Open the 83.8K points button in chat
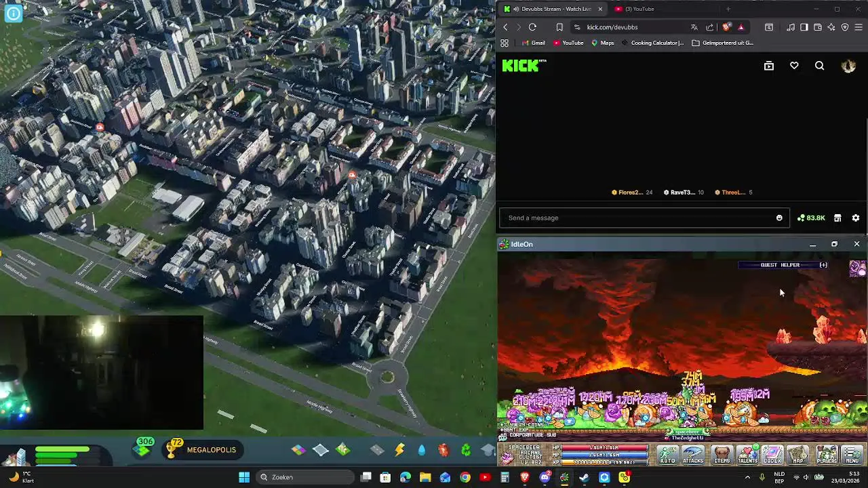This screenshot has height=488, width=868. [811, 218]
